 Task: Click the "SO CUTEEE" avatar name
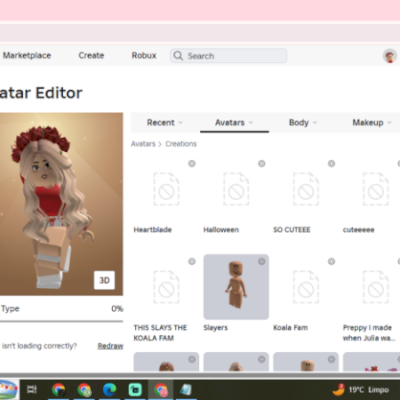(x=292, y=230)
